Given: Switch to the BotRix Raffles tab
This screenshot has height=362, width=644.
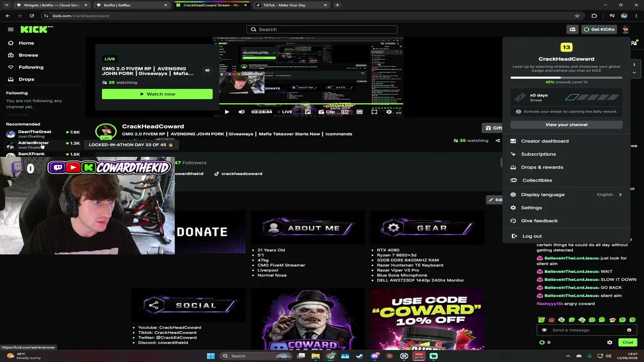Looking at the screenshot, I should tap(132, 5).
